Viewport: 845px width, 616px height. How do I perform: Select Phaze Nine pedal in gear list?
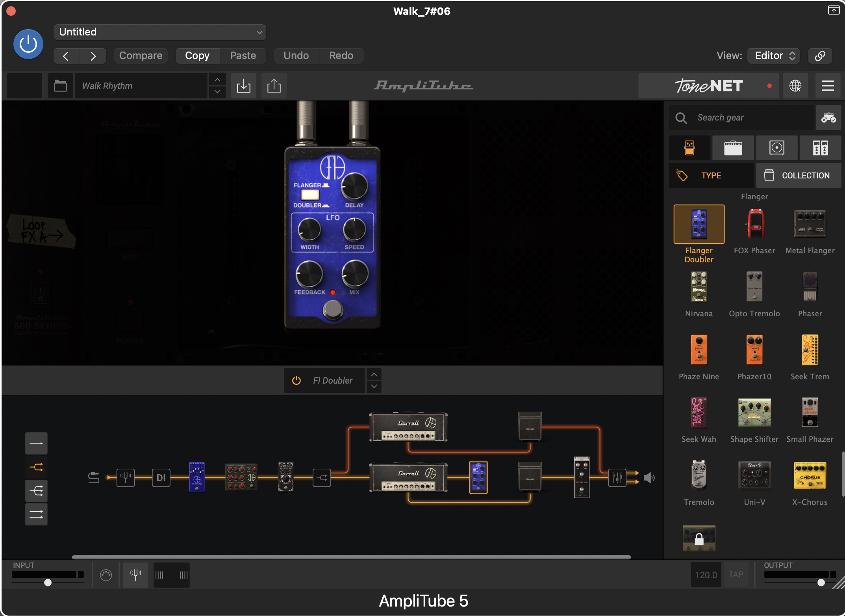tap(699, 350)
